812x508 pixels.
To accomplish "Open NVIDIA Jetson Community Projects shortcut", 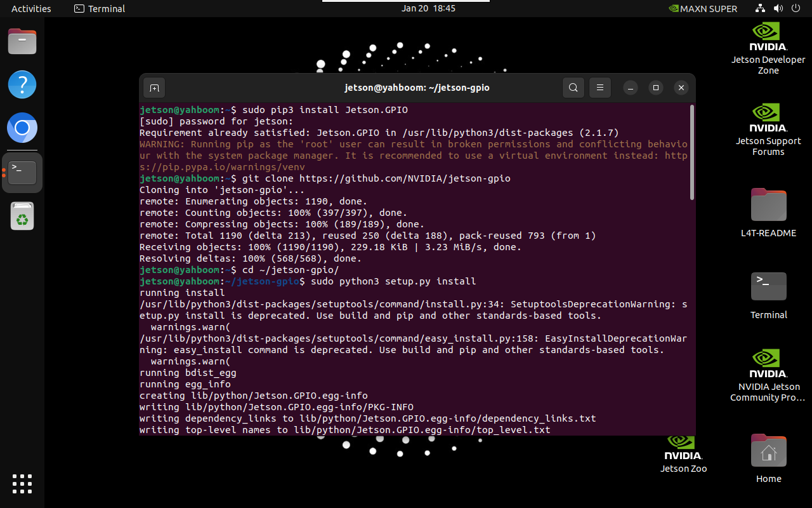I will pyautogui.click(x=768, y=375).
